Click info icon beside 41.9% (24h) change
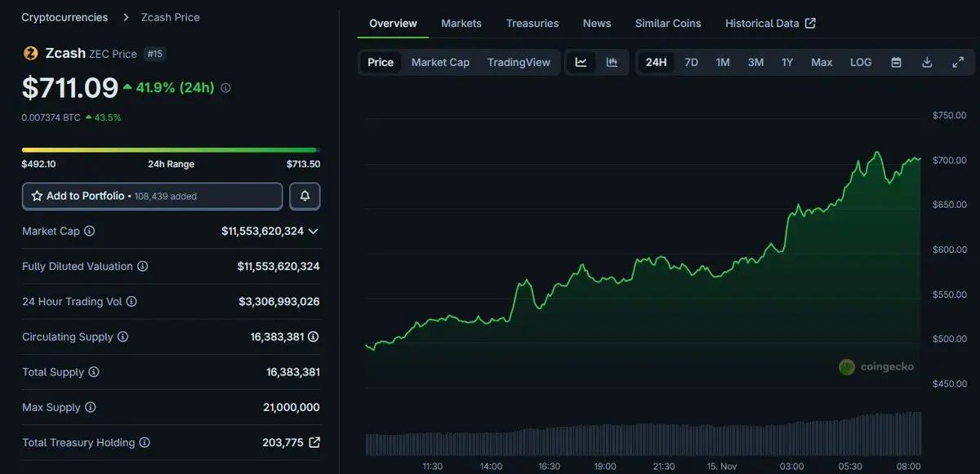 point(225,87)
